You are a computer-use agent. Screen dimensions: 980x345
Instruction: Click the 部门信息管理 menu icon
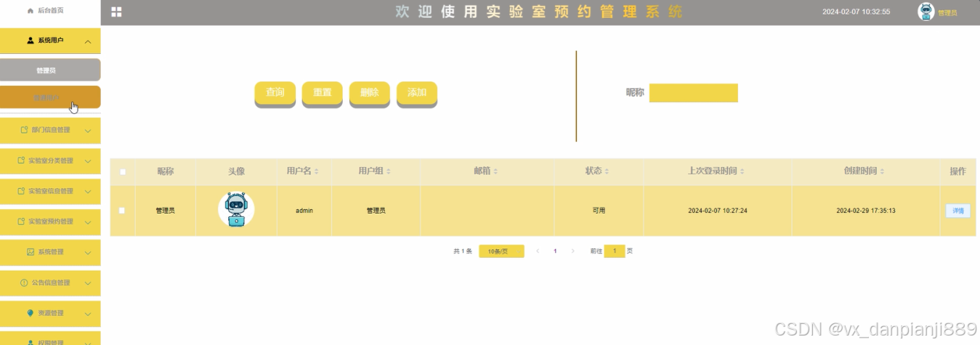(25, 130)
